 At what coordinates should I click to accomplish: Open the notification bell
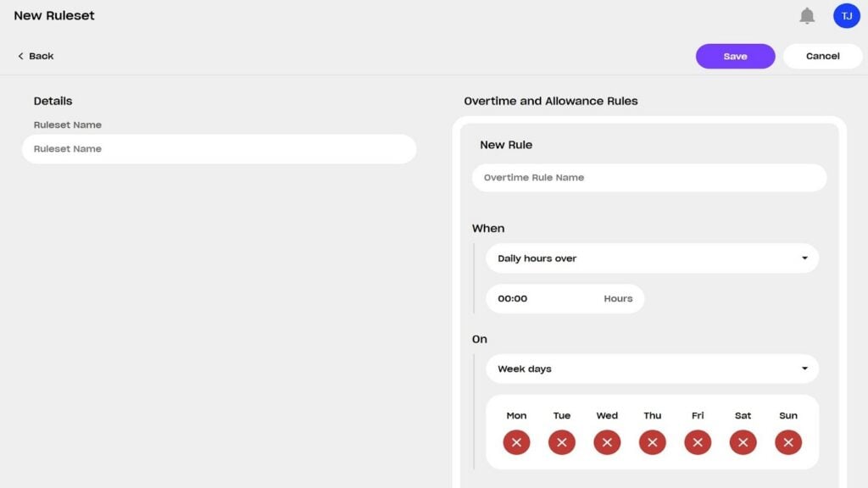pos(807,15)
